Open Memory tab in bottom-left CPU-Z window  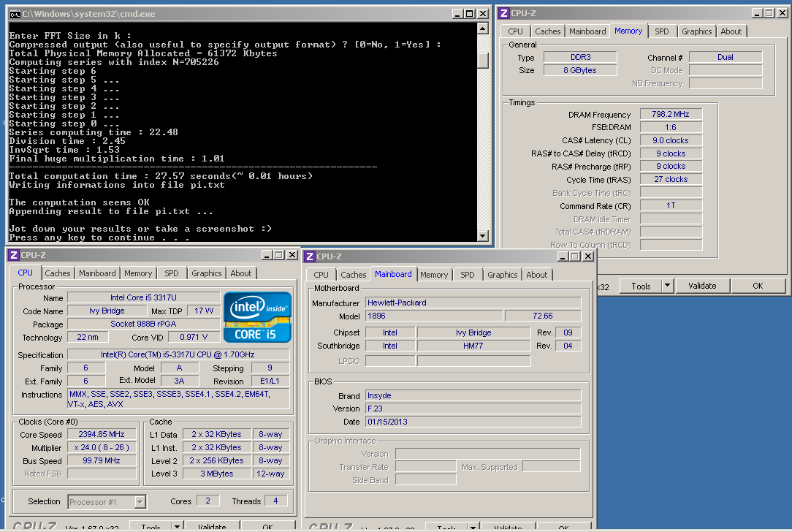pyautogui.click(x=138, y=273)
